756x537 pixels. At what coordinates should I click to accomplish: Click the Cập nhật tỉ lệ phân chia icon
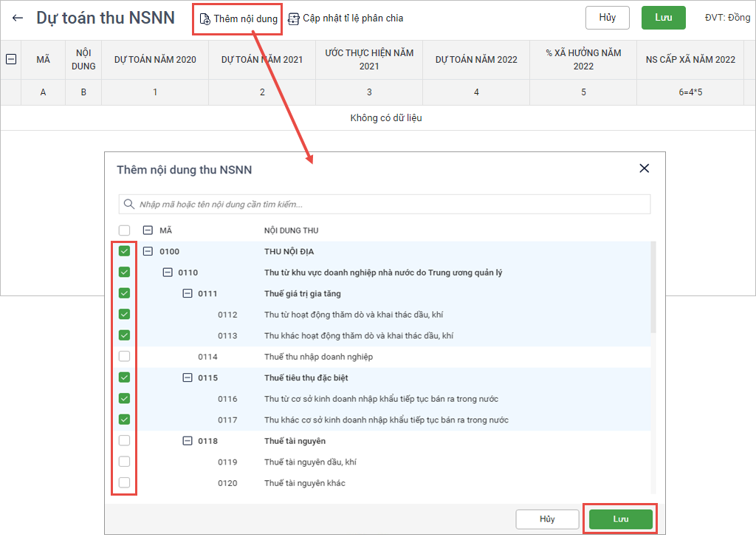click(294, 18)
